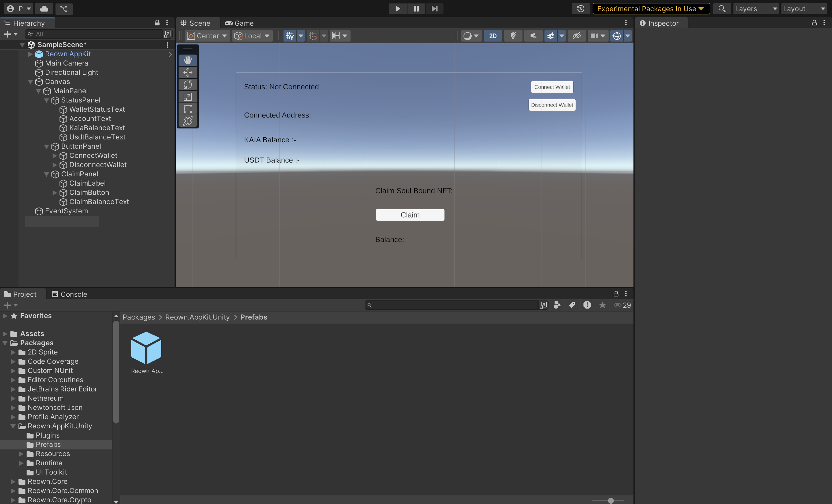Image resolution: width=832 pixels, height=504 pixels.
Task: Open the Center pivot mode dropdown
Action: click(x=207, y=36)
